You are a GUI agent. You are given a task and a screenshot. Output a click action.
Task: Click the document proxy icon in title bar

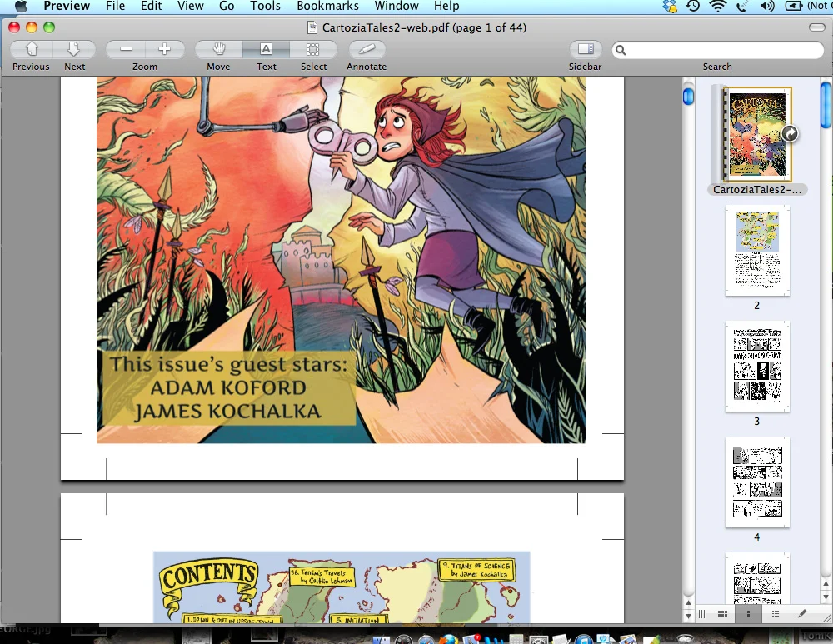pos(312,27)
